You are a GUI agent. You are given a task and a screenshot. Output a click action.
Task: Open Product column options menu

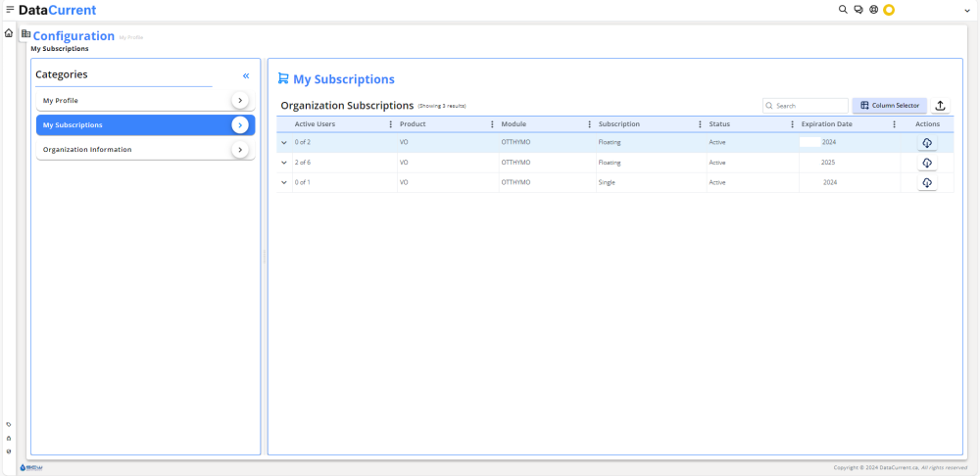(492, 124)
